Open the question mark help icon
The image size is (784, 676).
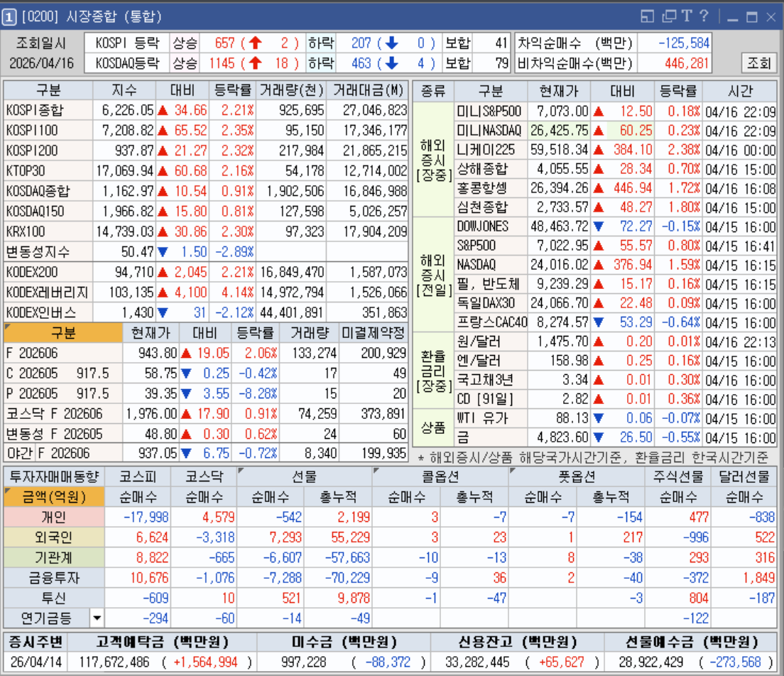[x=704, y=16]
